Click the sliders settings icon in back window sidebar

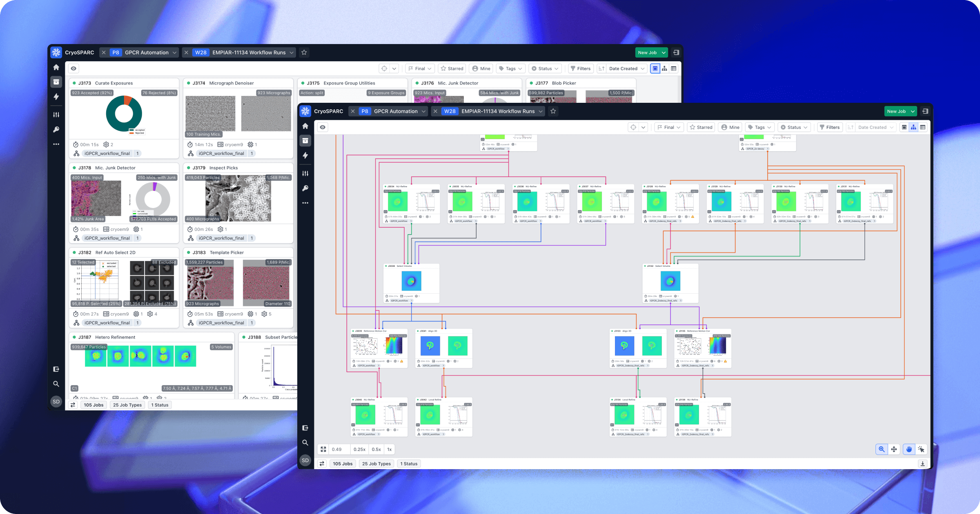[56, 115]
